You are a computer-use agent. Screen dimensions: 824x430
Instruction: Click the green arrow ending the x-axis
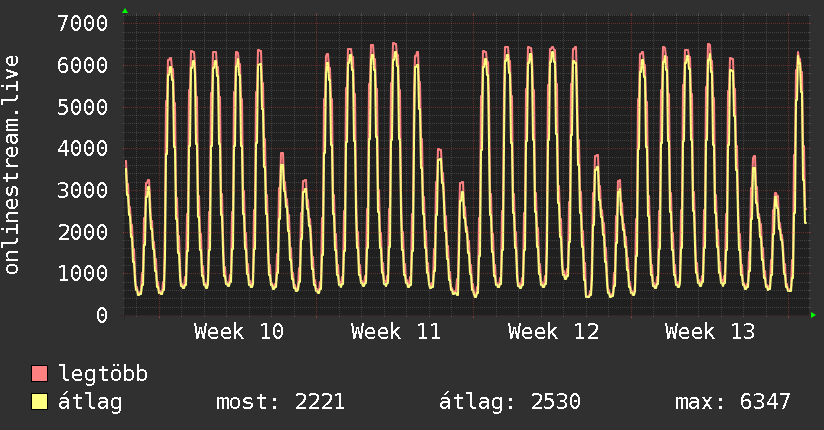click(813, 315)
